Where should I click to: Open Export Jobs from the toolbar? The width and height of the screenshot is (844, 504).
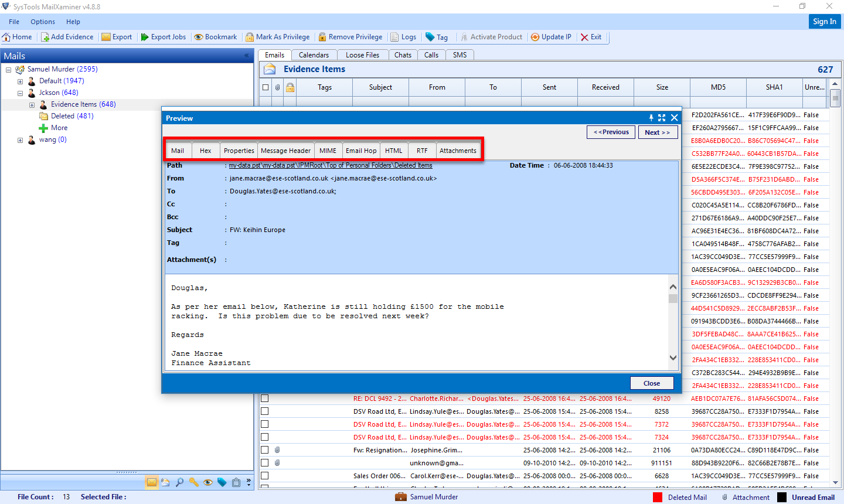(163, 37)
